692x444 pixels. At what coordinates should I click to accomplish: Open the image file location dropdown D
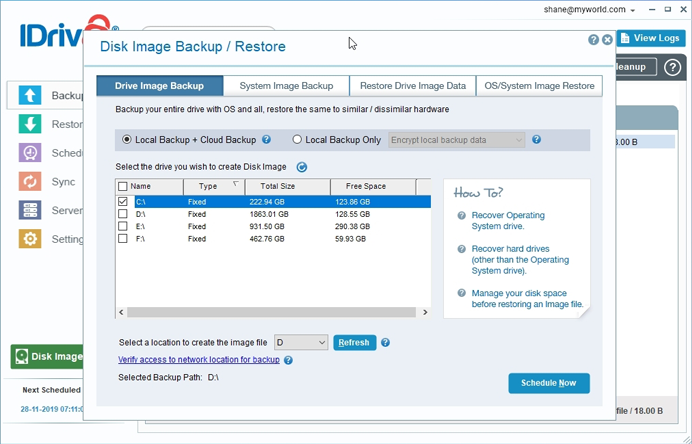[301, 342]
